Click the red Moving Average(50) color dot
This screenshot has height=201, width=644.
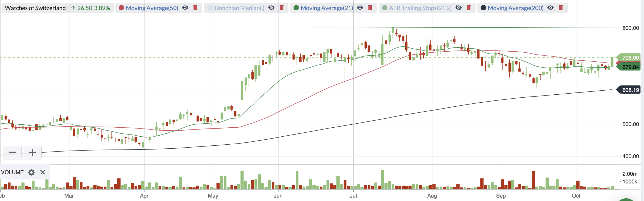click(x=121, y=8)
